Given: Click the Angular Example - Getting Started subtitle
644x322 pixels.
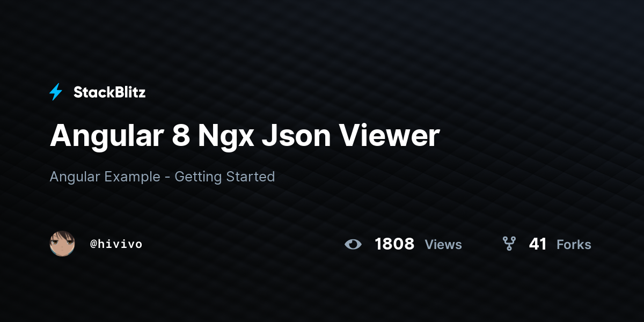Looking at the screenshot, I should click(162, 177).
